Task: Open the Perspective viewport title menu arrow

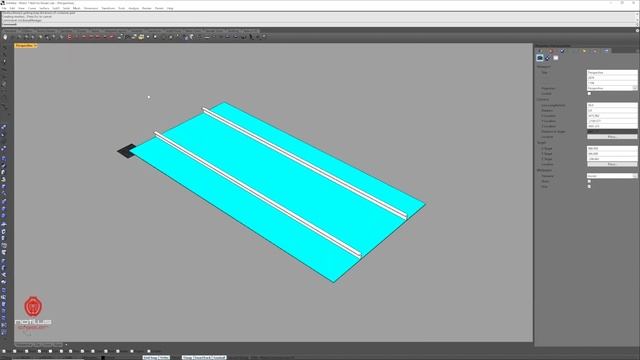Action: (x=36, y=46)
